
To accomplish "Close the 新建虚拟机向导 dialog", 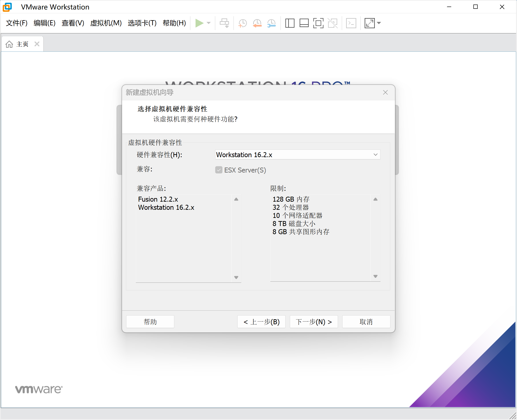I will point(385,92).
